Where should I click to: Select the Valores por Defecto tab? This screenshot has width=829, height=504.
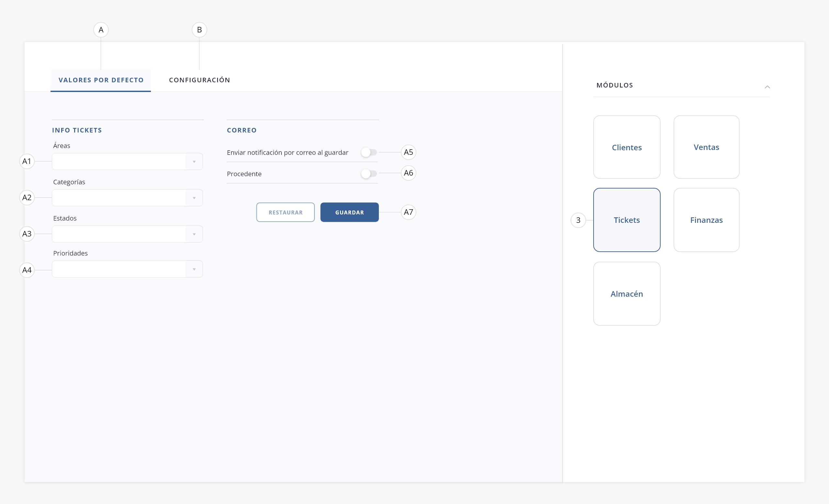pyautogui.click(x=101, y=80)
